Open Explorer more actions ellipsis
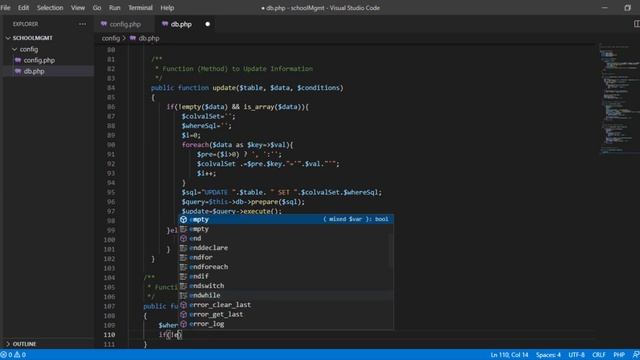The height and width of the screenshot is (360, 640). pyautogui.click(x=82, y=24)
